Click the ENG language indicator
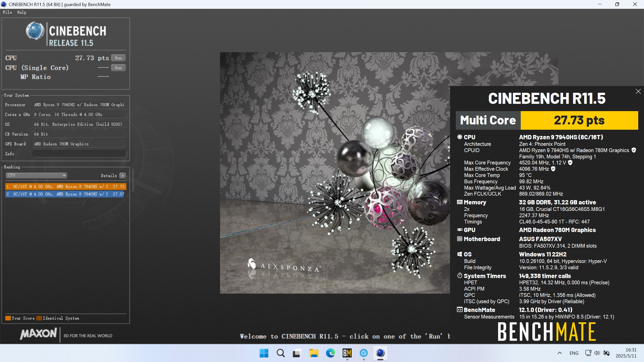Image resolution: width=644 pixels, height=362 pixels. click(574, 353)
